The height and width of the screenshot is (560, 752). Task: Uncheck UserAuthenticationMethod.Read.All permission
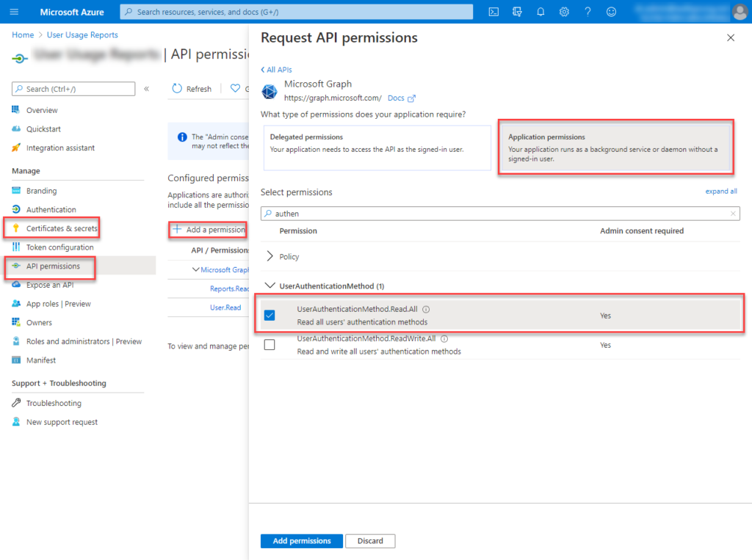(x=270, y=316)
